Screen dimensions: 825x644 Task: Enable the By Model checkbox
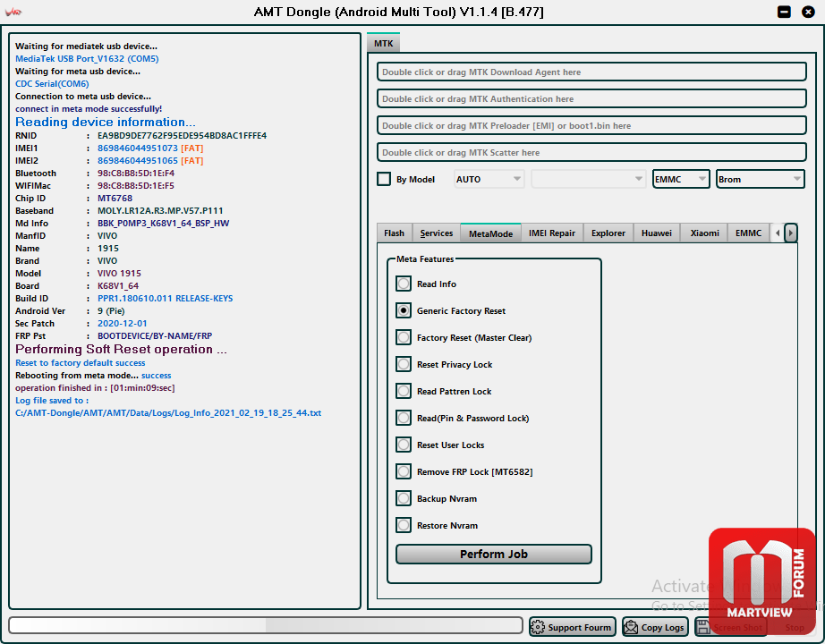point(384,179)
